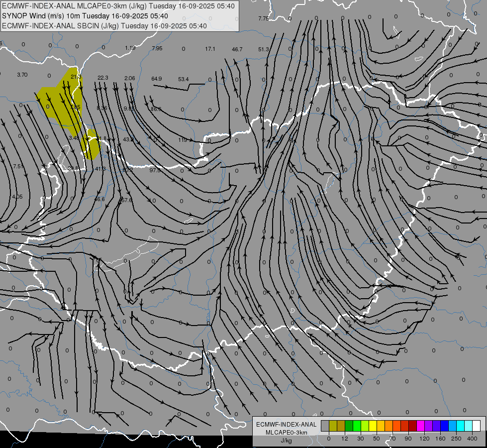Click the pure yellow legend swatch
The height and width of the screenshot is (448, 487).
[373, 426]
